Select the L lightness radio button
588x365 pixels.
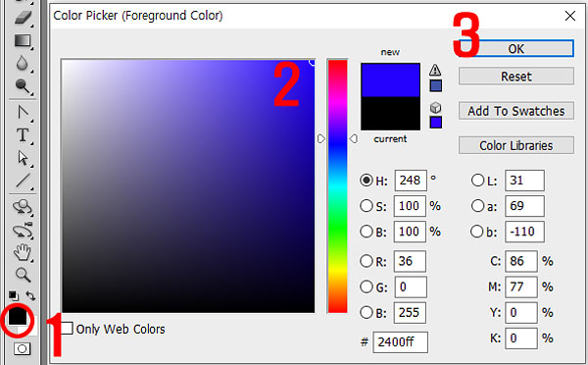(477, 181)
